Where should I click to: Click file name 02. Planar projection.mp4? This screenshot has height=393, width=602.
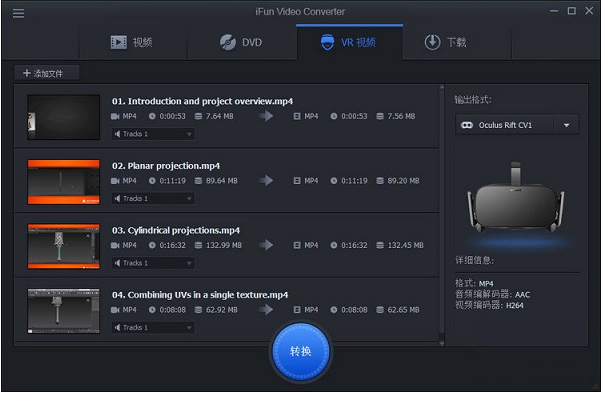coord(166,166)
